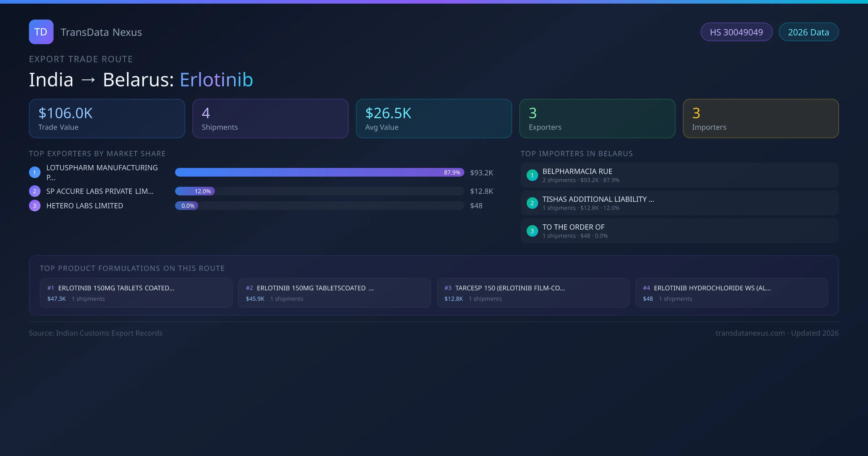Click the HS 30049049 pill badge

[736, 32]
